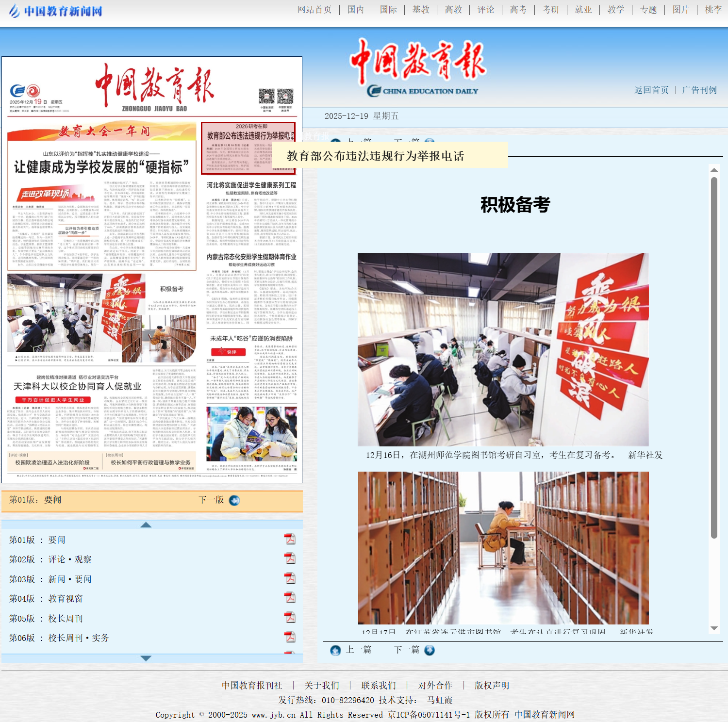Open 广告刊例 link
728x722 pixels.
click(x=699, y=90)
